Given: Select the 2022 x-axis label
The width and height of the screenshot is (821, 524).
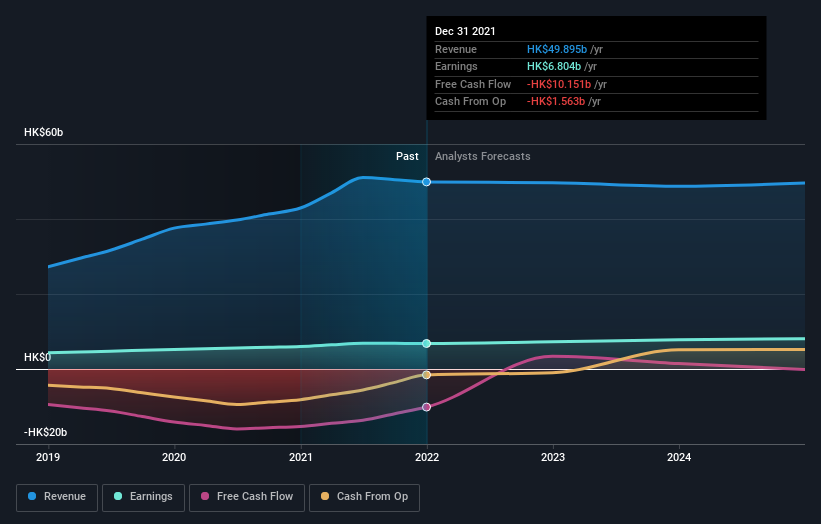Looking at the screenshot, I should (x=427, y=457).
